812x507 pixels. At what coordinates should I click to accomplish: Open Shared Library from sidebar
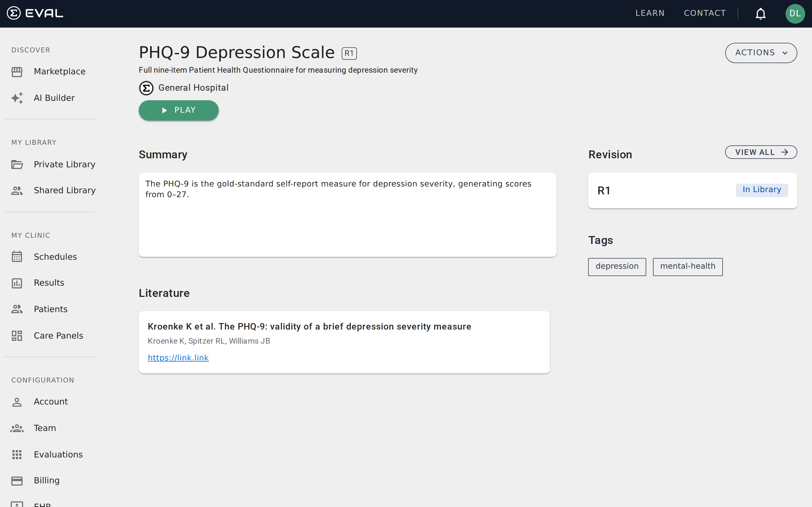(x=64, y=190)
